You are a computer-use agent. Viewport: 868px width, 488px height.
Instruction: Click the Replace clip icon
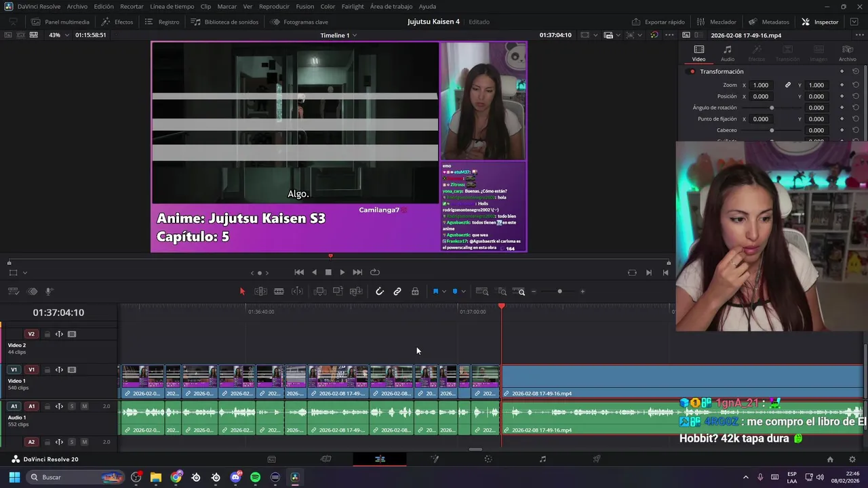(x=356, y=291)
